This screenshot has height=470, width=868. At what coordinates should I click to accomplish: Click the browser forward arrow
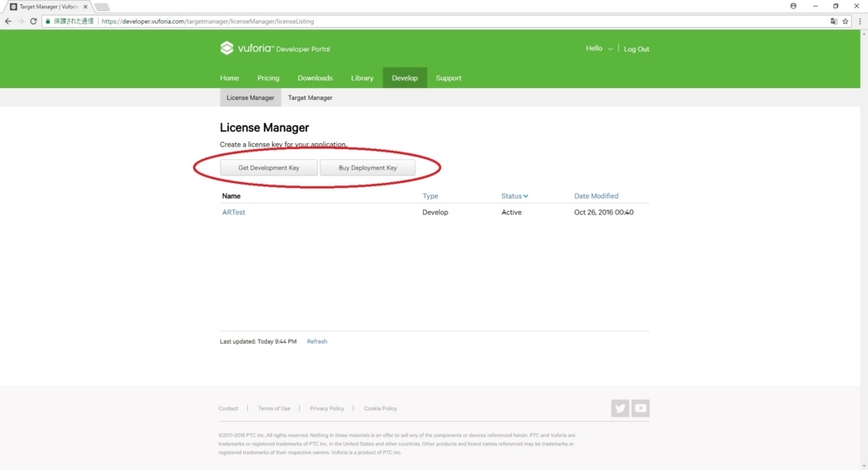pos(20,21)
